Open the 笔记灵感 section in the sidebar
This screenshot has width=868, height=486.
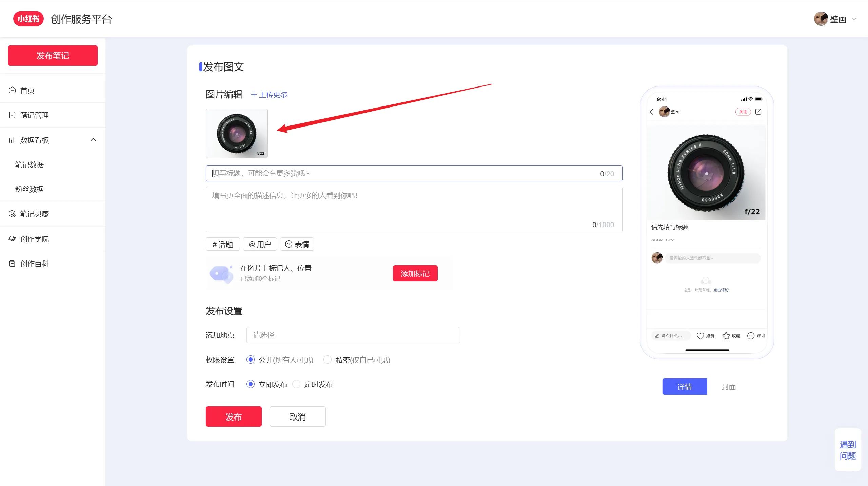(x=34, y=213)
